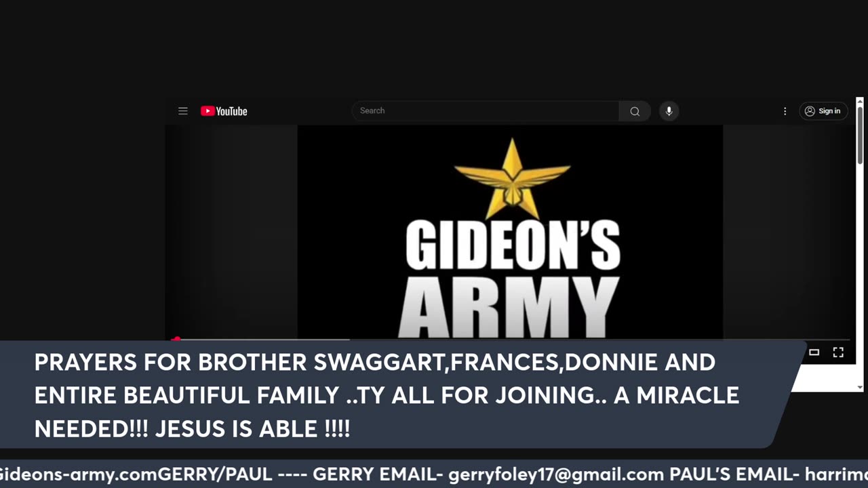Viewport: 868px width, 488px height.
Task: Enter full screen video mode
Action: (838, 352)
